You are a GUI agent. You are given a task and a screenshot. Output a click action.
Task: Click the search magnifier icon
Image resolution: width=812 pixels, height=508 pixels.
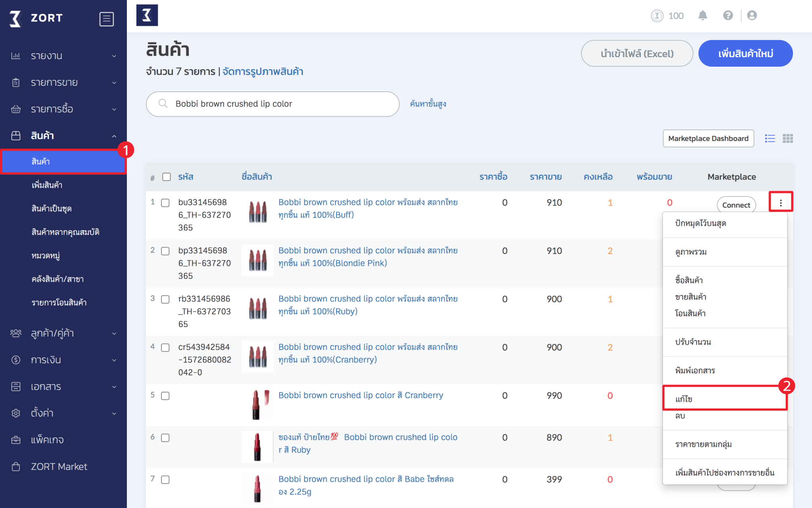[x=163, y=104]
